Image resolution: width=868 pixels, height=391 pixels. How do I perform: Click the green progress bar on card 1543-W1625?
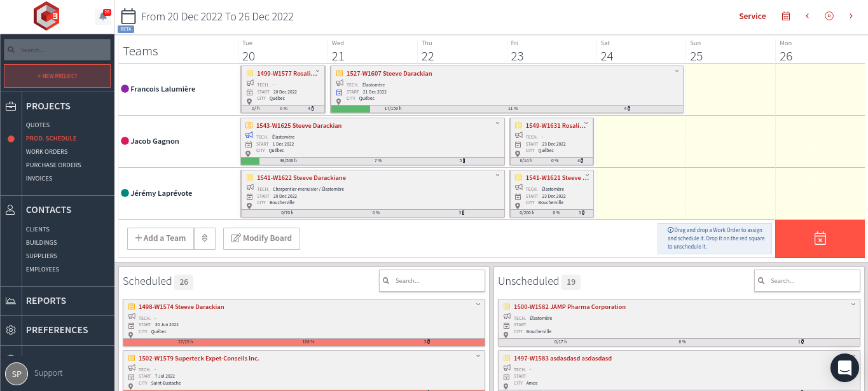(x=251, y=161)
